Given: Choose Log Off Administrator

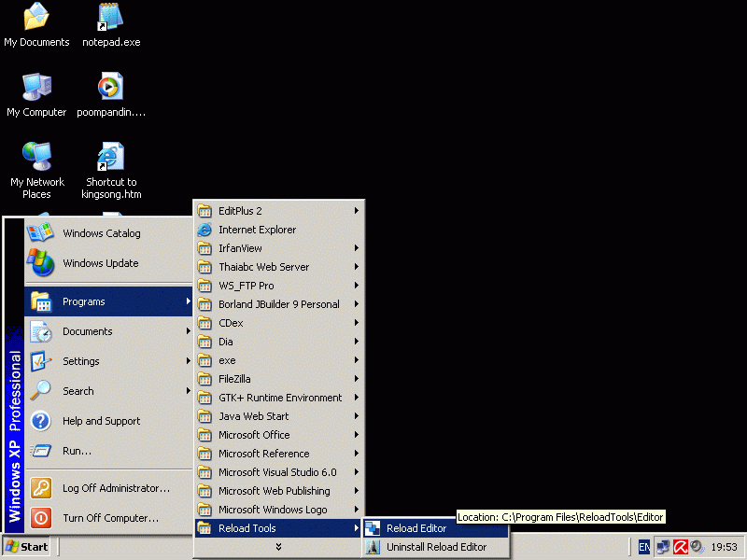Looking at the screenshot, I should (116, 488).
